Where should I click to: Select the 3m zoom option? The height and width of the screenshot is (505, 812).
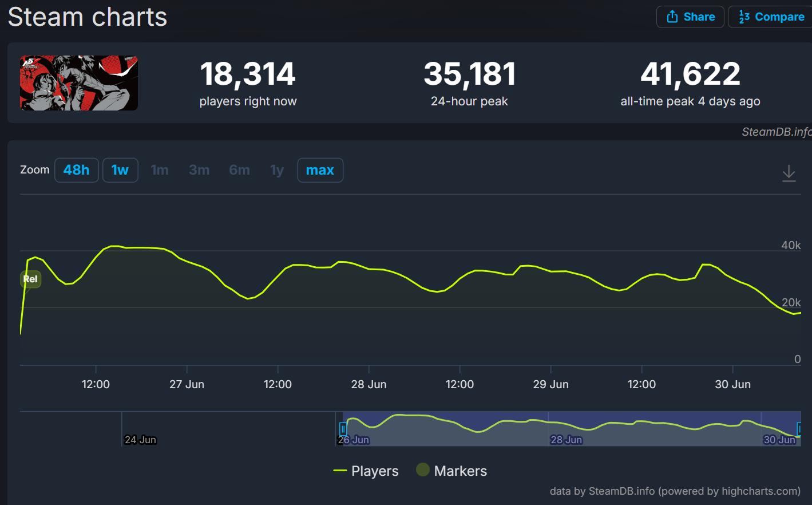[x=199, y=170]
